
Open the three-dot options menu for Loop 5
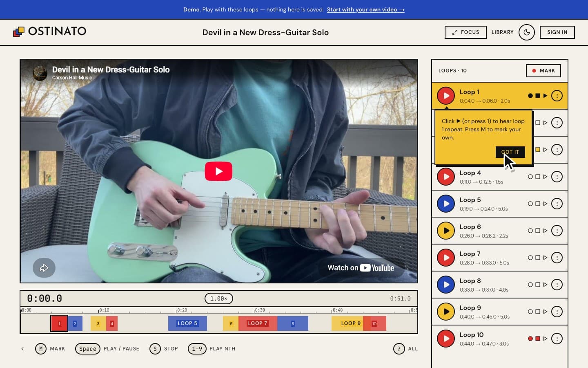[557, 204]
